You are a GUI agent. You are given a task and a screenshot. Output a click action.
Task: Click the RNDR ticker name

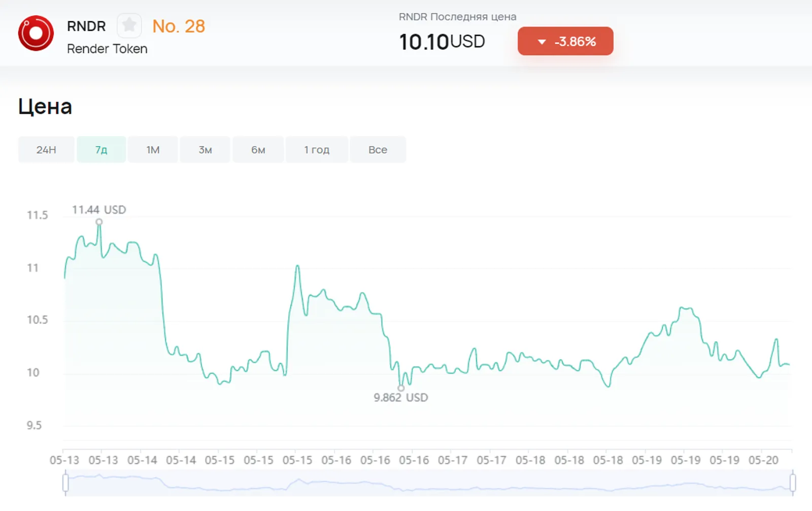(86, 26)
